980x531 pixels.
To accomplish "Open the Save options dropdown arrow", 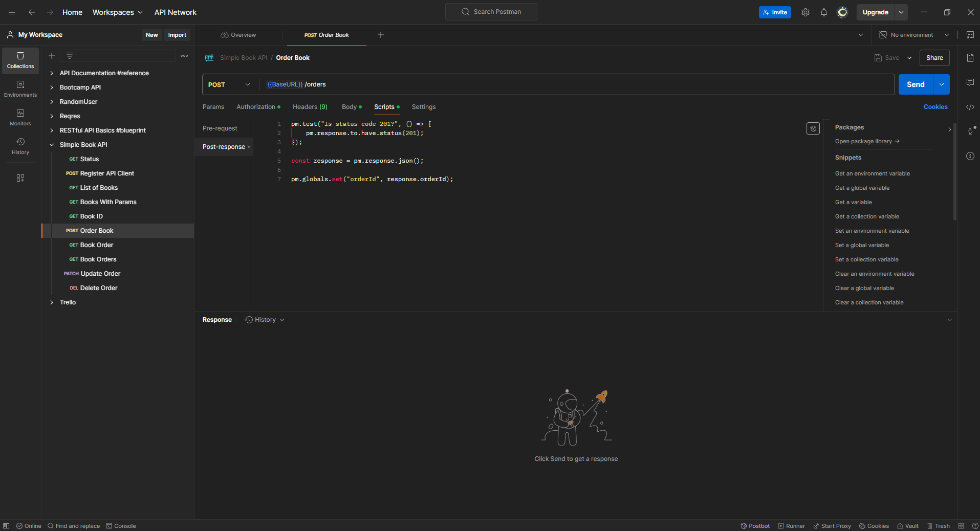I will [x=909, y=58].
